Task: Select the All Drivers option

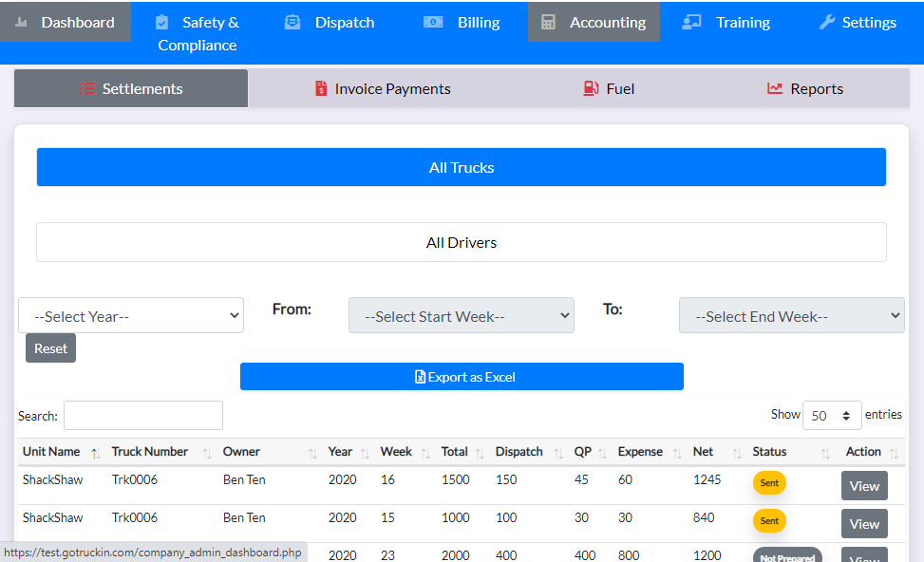Action: click(x=462, y=242)
